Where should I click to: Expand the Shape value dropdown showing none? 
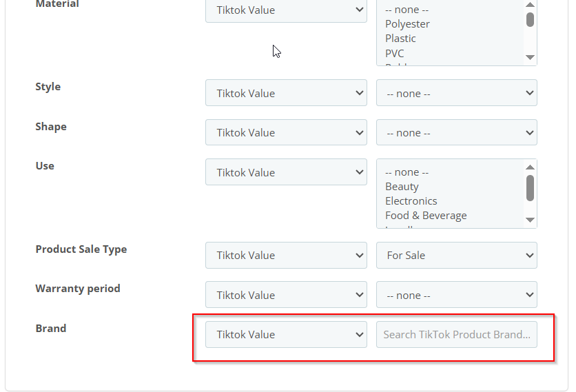pos(457,132)
